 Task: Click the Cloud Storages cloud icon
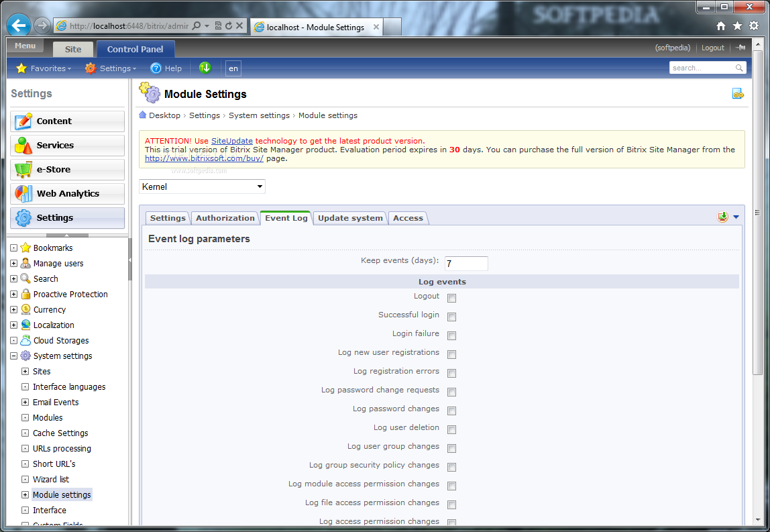pyautogui.click(x=25, y=340)
